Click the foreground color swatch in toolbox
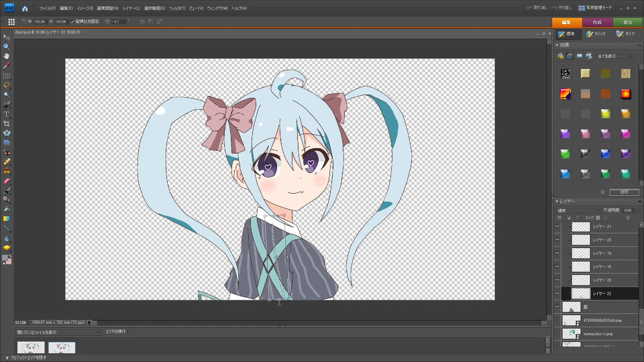The height and width of the screenshot is (362, 644). (5, 258)
